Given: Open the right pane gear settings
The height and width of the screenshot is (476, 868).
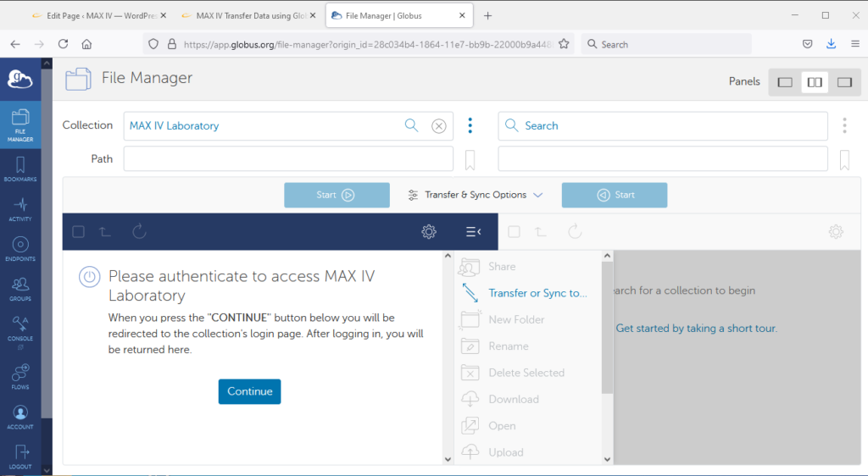Looking at the screenshot, I should pos(836,231).
